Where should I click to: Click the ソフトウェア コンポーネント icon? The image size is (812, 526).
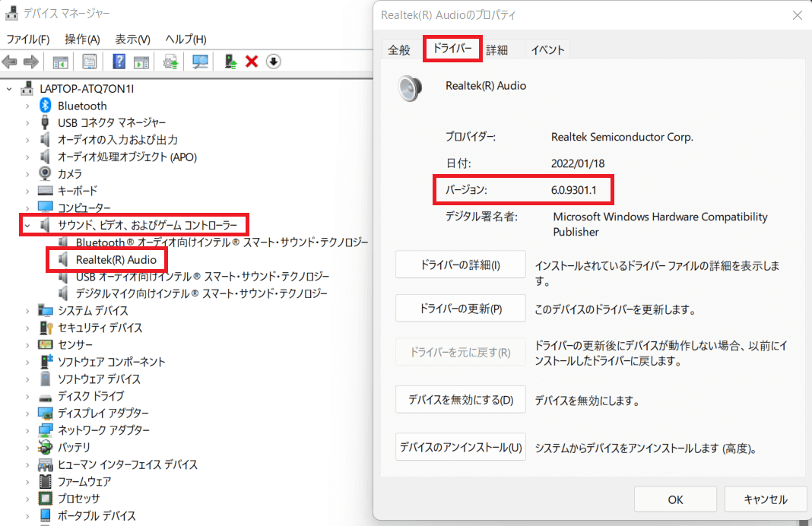coord(46,361)
